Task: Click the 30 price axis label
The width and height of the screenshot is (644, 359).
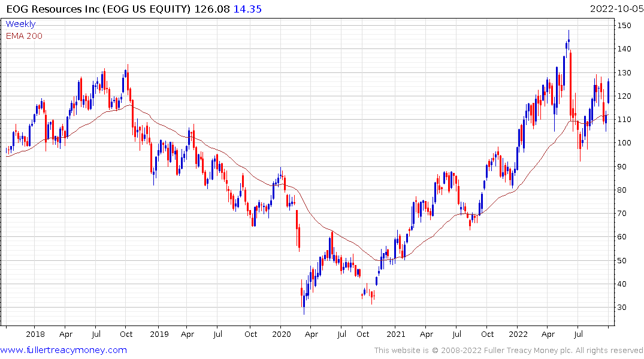Action: (622, 308)
